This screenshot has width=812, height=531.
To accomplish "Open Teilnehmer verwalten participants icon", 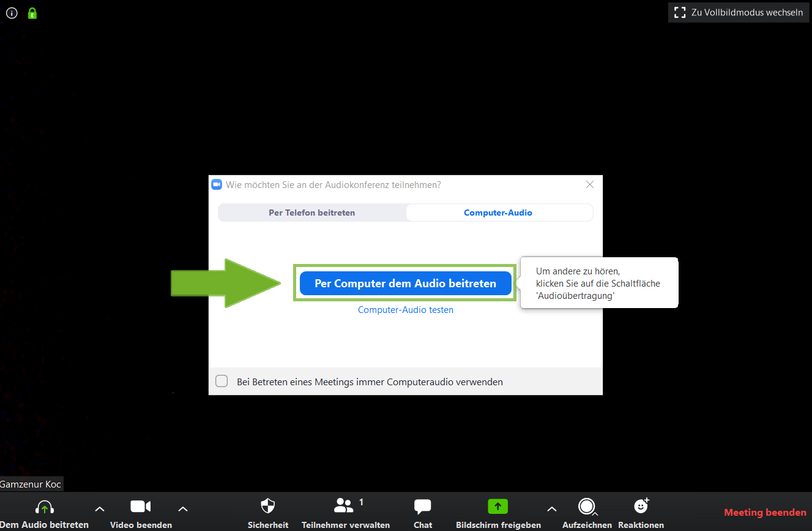I will pos(344,506).
